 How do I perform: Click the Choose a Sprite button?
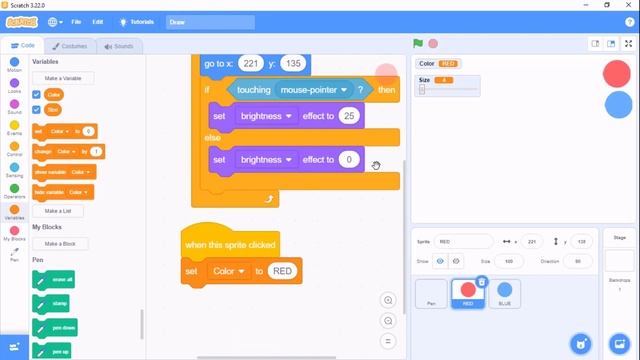pyautogui.click(x=581, y=344)
